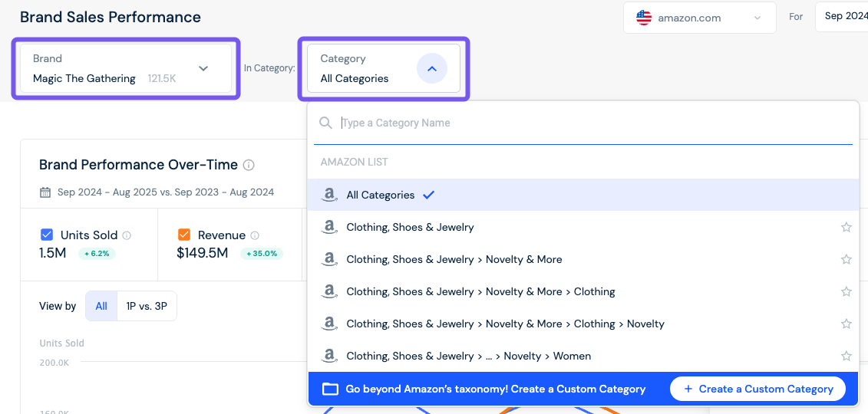Choose the category ending in Novelty > Women

[x=583, y=356]
